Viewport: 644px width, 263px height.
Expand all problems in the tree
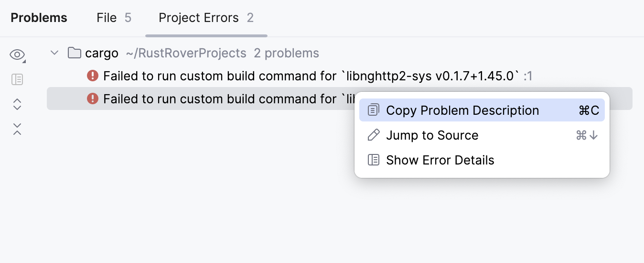tap(17, 104)
